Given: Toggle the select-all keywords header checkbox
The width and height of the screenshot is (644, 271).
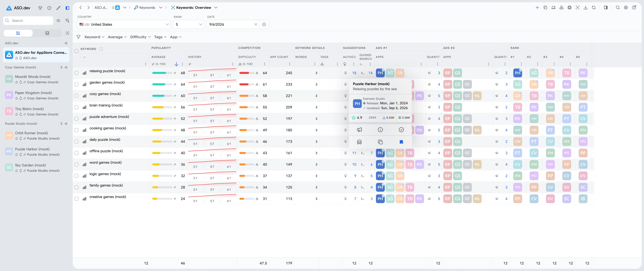Looking at the screenshot, I should pyautogui.click(x=76, y=51).
